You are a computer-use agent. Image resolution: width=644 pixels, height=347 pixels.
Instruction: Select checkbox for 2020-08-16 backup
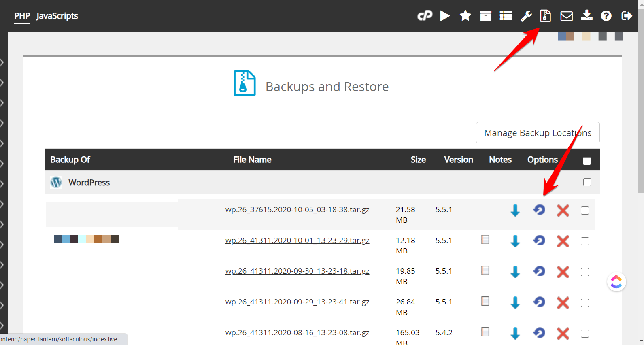pos(584,334)
